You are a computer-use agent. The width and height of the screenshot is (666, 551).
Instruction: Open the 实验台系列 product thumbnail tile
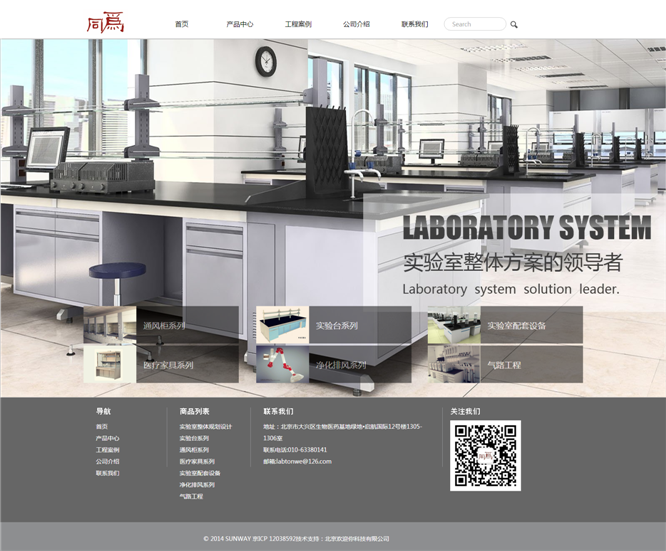[x=333, y=325]
